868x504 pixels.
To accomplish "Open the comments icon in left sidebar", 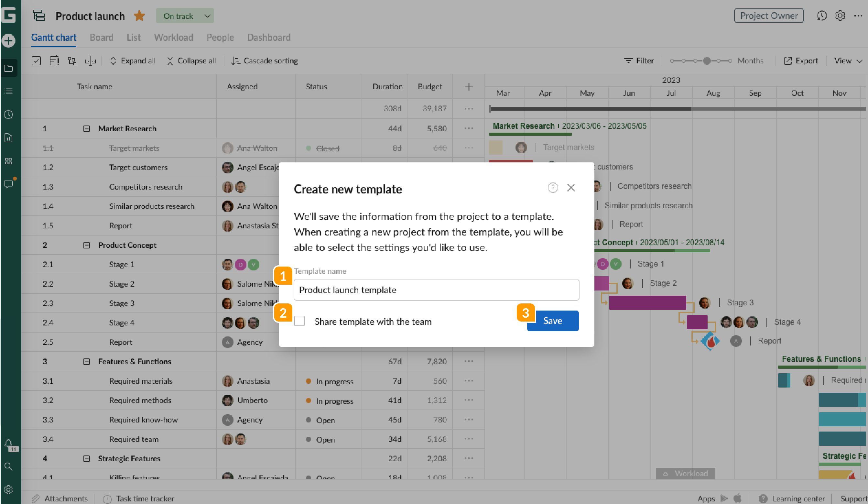I will coord(9,184).
